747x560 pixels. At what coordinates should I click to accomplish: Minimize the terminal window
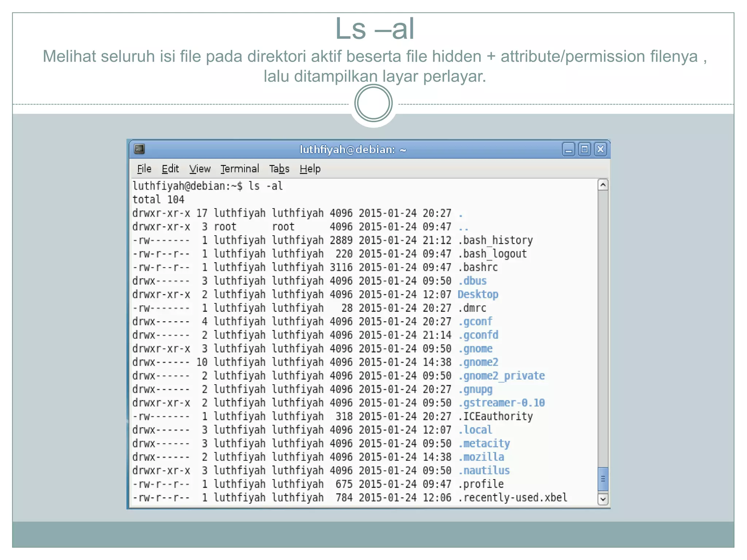pos(568,149)
